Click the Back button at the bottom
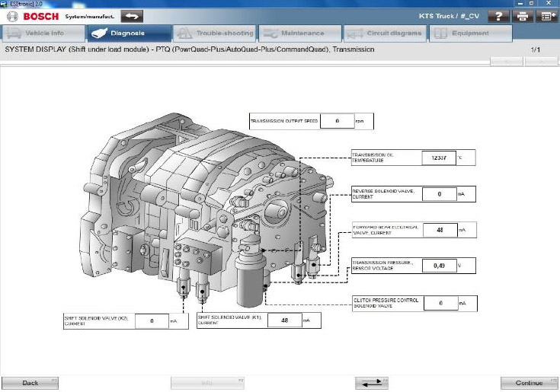This screenshot has height=392, width=560. tap(30, 383)
